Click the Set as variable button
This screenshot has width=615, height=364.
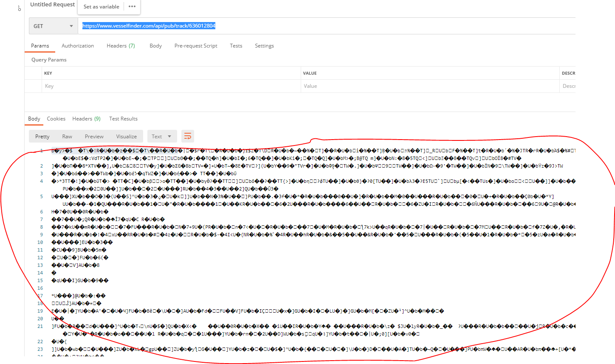click(101, 6)
